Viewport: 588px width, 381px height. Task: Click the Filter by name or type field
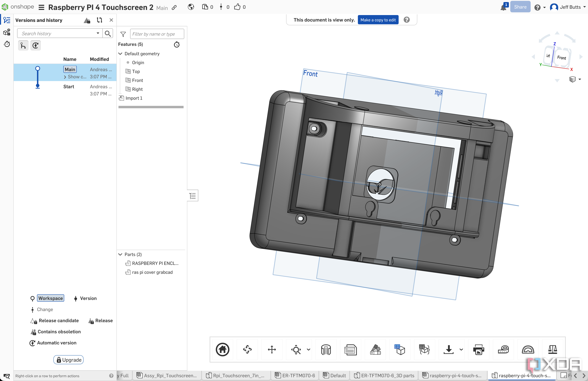(157, 34)
